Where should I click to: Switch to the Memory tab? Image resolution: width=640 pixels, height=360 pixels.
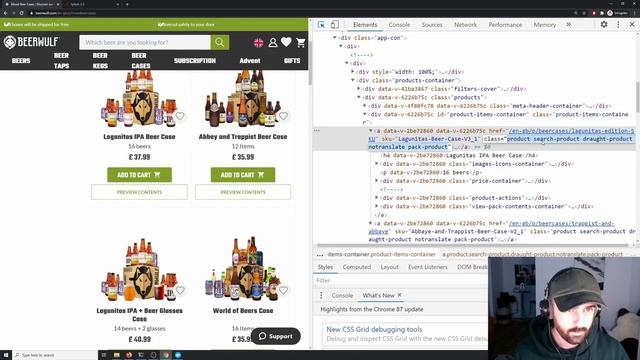point(544,25)
